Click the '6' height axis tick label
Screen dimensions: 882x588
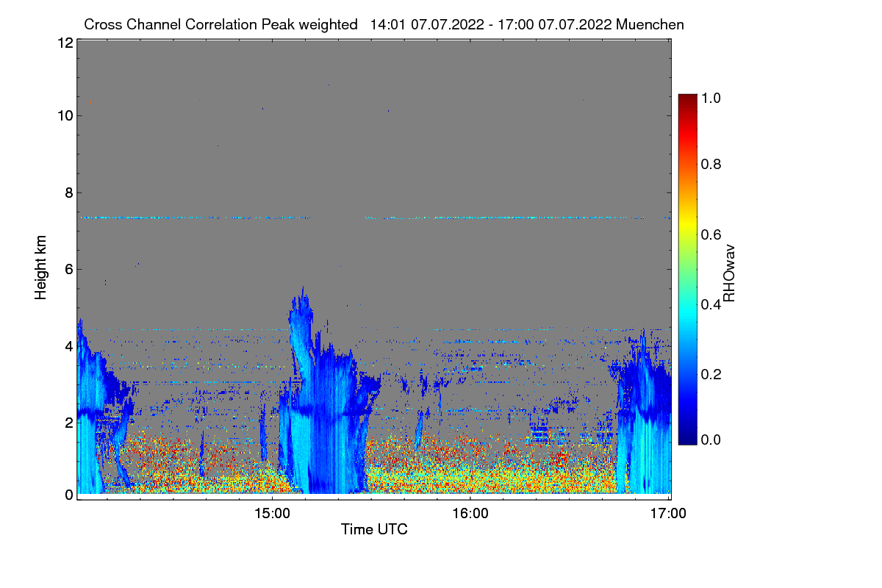click(x=68, y=269)
